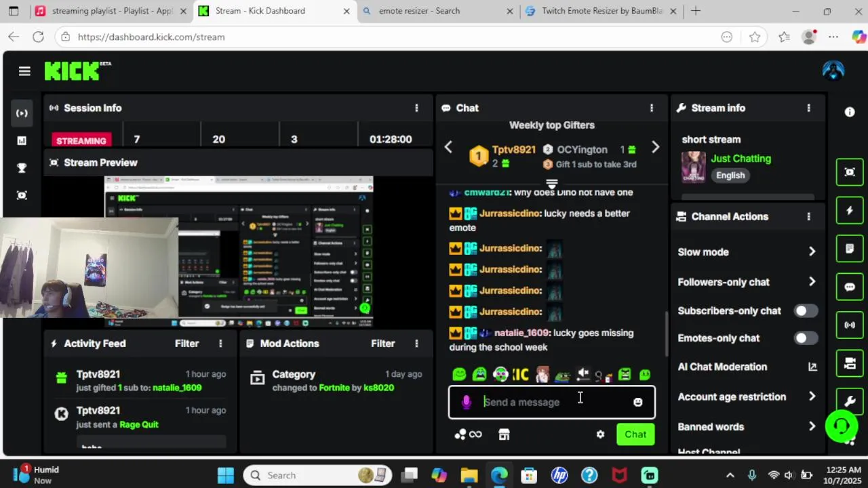Open the trophy icon in left sidebar
This screenshot has width=868, height=488.
22,168
